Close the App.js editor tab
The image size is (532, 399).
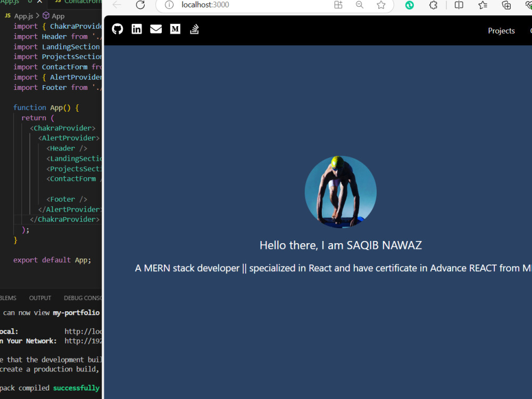coord(40,2)
